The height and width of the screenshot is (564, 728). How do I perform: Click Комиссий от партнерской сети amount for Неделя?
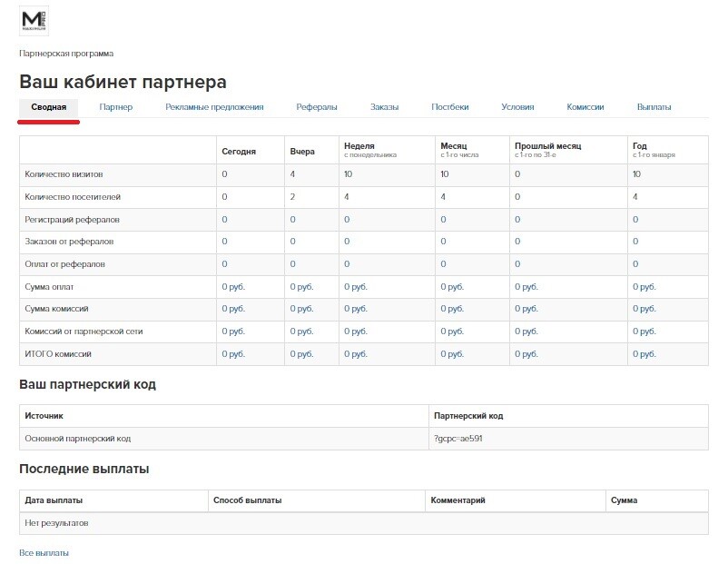(356, 331)
